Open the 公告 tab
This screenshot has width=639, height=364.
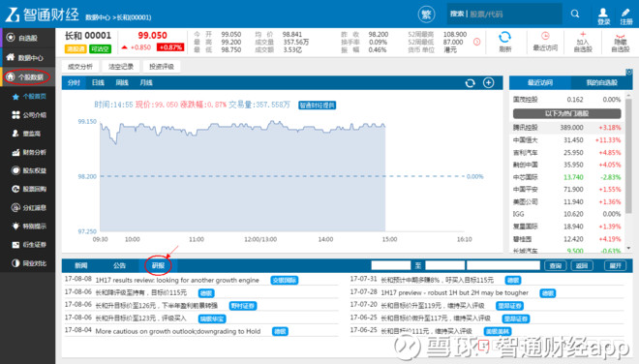tap(119, 266)
